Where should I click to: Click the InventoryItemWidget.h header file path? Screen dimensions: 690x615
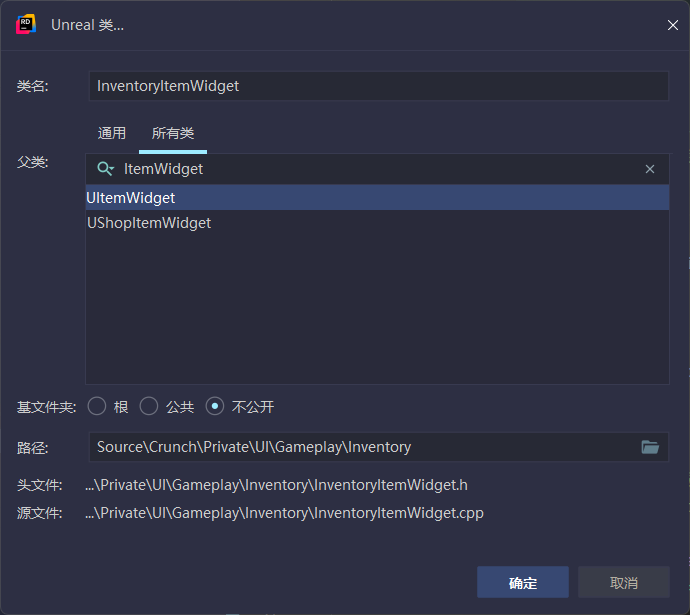[276, 485]
